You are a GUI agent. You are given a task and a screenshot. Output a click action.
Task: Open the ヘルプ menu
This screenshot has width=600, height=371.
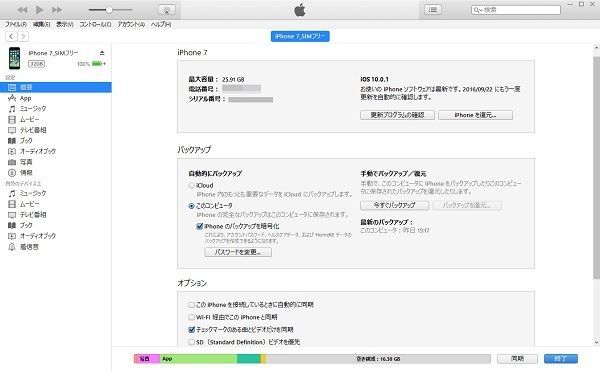[x=161, y=24]
